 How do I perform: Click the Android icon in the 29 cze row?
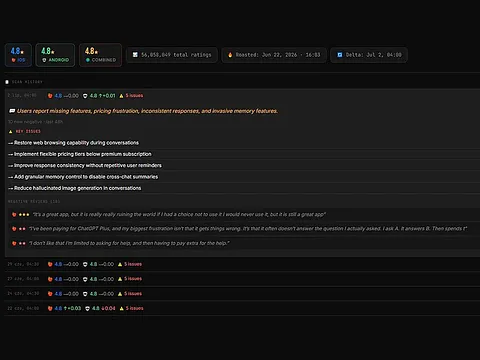click(85, 264)
